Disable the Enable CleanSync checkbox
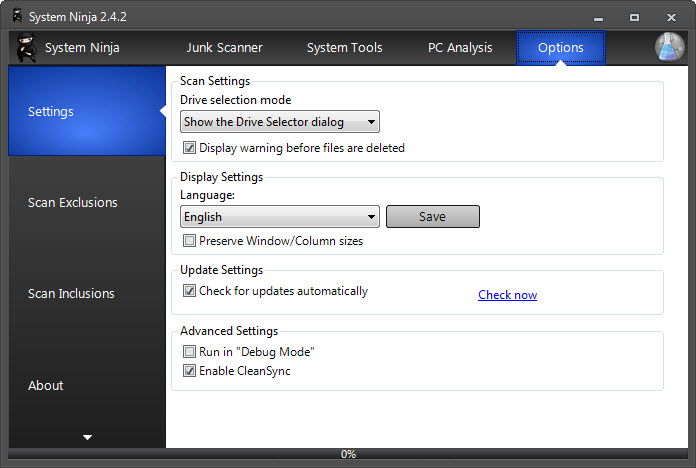The width and height of the screenshot is (696, 468). (x=190, y=371)
